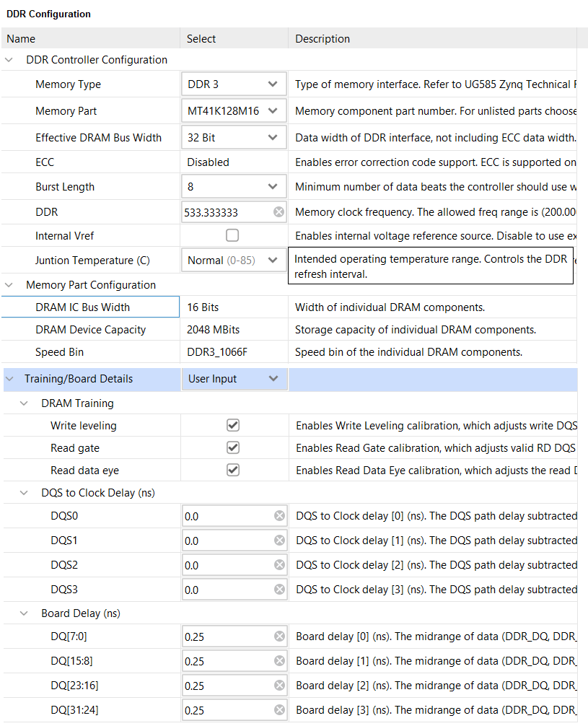Clear the DQS3 delay value
Screen dimensions: 588x726
click(279, 590)
